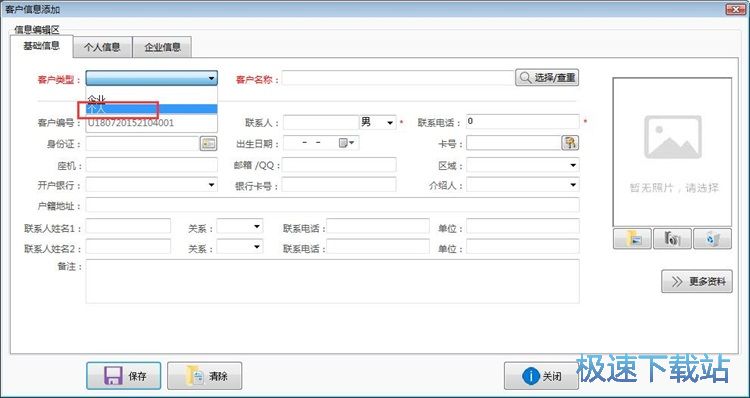Click the 保存 button
The height and width of the screenshot is (398, 750).
[x=123, y=376]
